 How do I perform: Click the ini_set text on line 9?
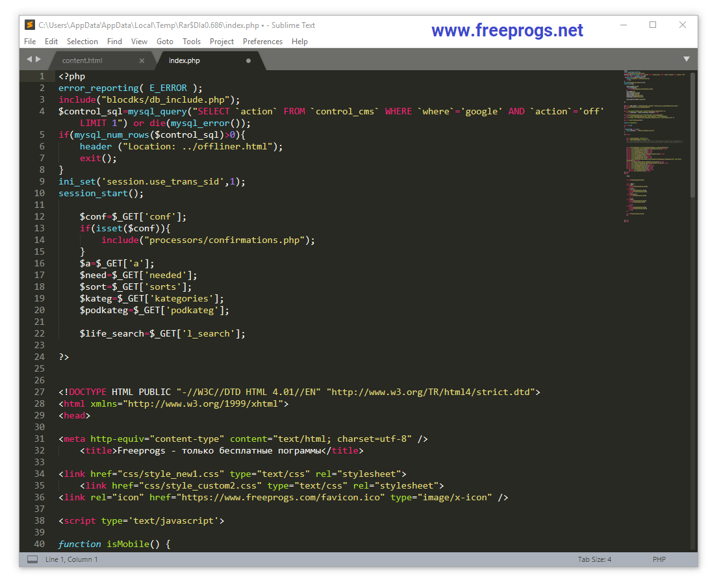77,182
